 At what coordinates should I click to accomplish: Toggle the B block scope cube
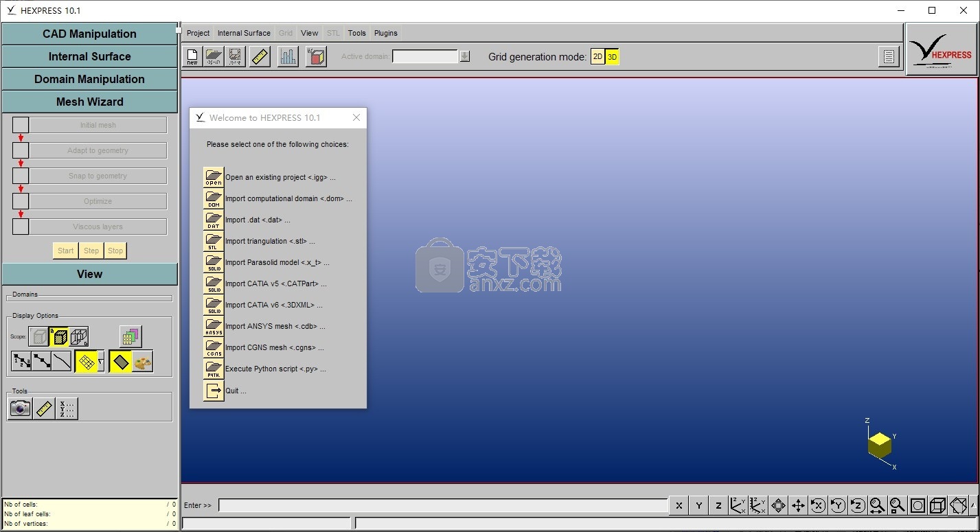click(60, 336)
